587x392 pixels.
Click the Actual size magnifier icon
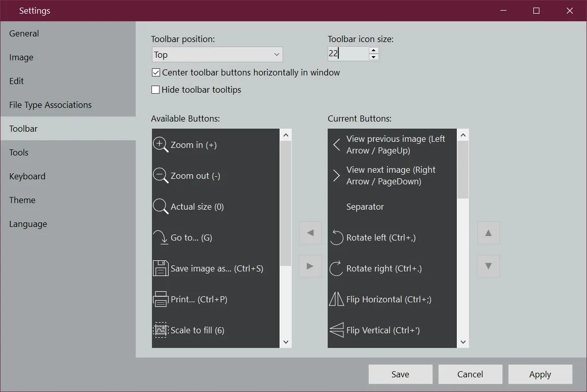161,206
